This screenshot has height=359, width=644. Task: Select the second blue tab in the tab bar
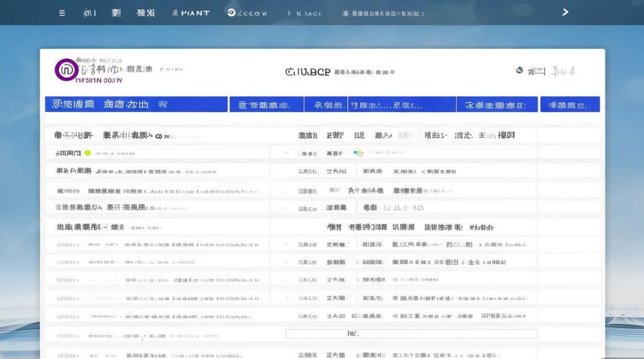pos(266,105)
